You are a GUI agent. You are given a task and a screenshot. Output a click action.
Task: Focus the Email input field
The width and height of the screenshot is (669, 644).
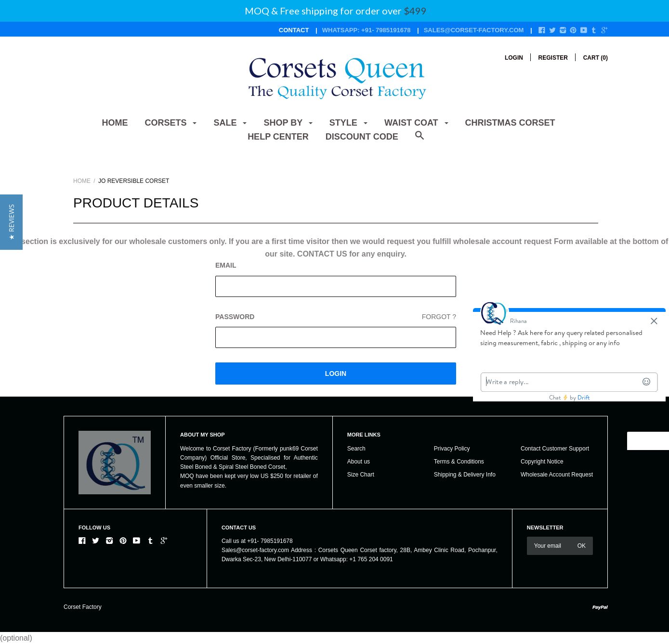coord(335,286)
